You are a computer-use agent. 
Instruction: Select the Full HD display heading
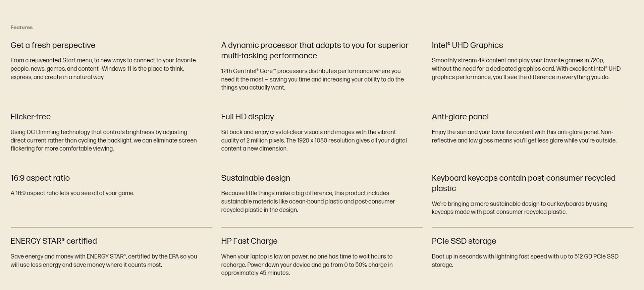tap(248, 117)
